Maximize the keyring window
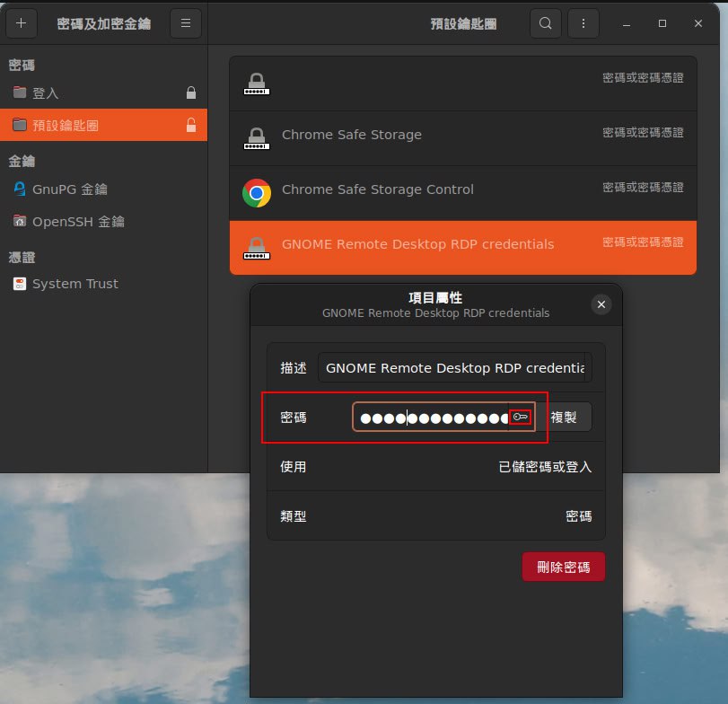Screen dimensions: 728x704 662,23
